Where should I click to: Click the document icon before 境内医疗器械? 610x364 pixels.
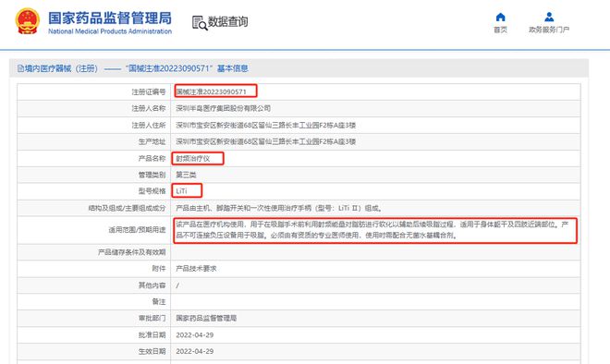coord(20,69)
